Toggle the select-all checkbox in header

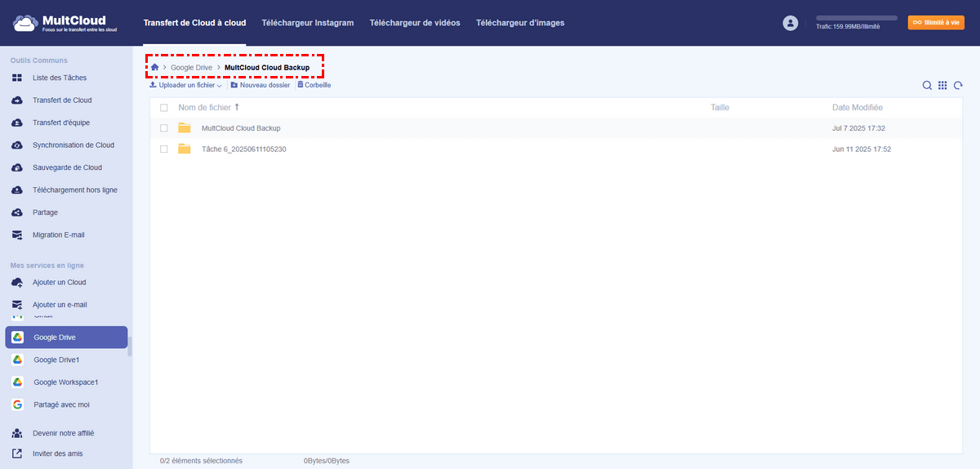pyautogui.click(x=164, y=108)
